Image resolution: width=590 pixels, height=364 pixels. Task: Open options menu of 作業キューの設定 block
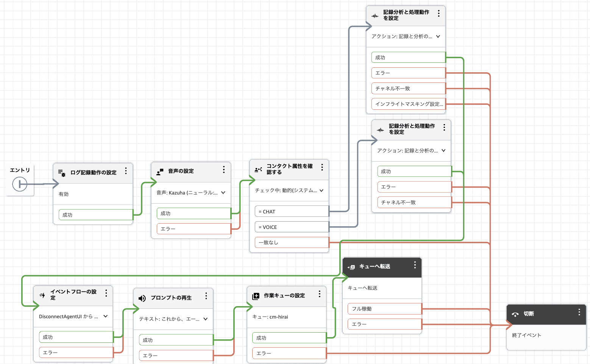pyautogui.click(x=320, y=294)
